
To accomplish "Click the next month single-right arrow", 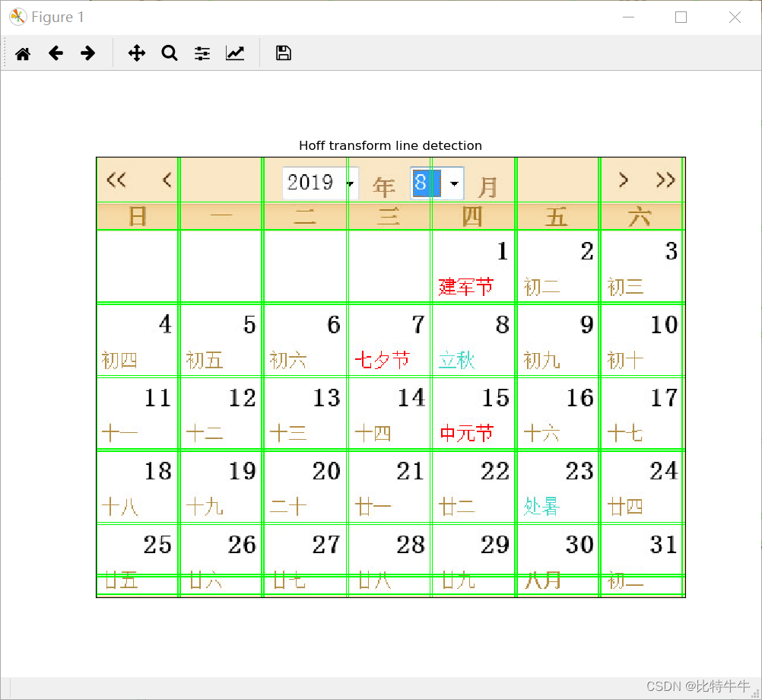I will (x=624, y=180).
